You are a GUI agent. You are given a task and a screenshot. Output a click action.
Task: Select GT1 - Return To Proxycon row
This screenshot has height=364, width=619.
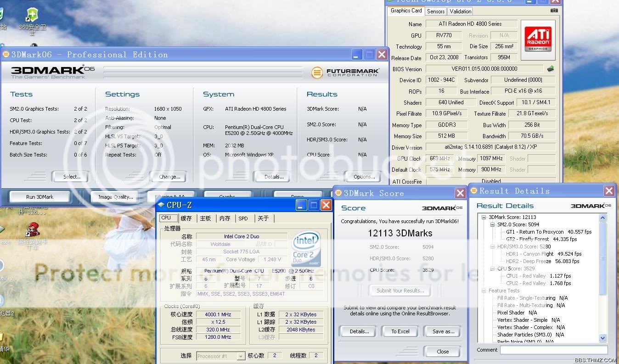(x=549, y=232)
